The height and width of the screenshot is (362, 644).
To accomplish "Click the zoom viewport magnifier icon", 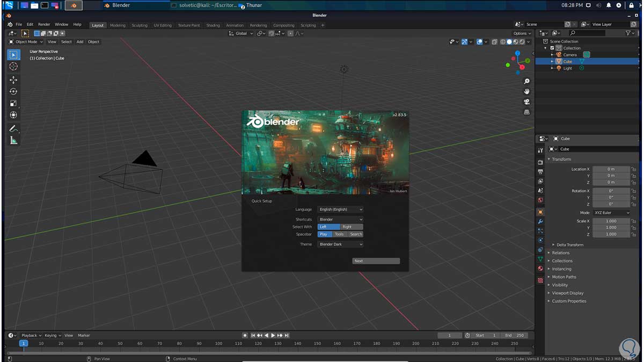I will pos(526,81).
